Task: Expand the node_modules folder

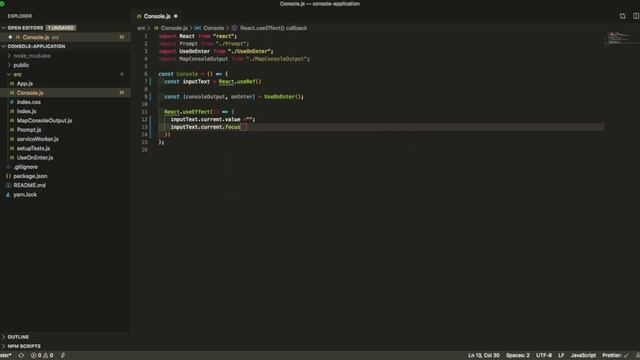Action: click(9, 56)
